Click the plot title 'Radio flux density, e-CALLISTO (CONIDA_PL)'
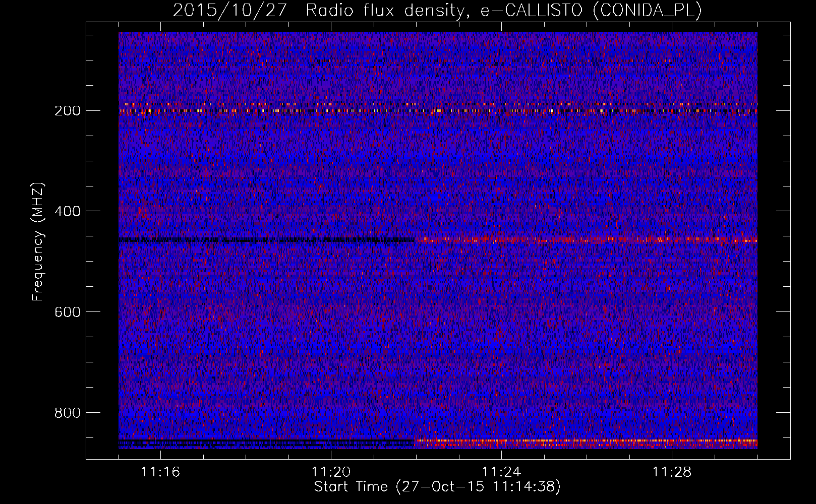Screen dimensions: 816x504 [x=504, y=10]
